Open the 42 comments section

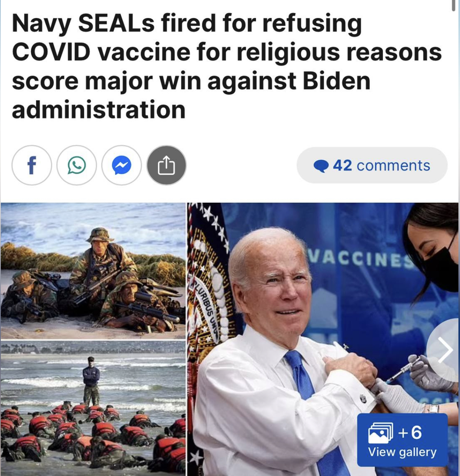[x=372, y=165]
